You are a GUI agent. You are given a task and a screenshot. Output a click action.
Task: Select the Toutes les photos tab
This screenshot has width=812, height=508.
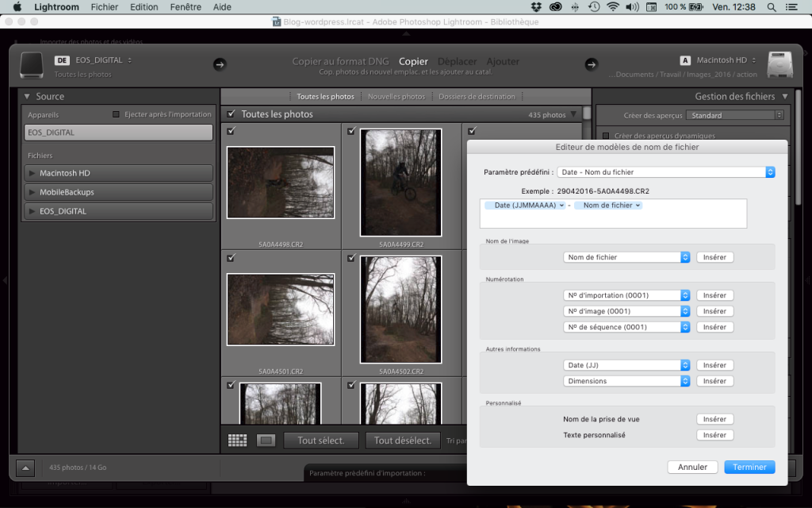pyautogui.click(x=325, y=96)
